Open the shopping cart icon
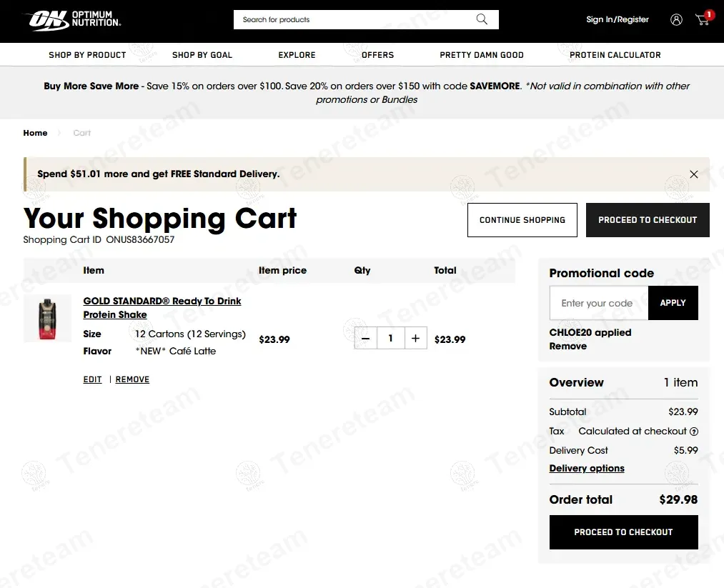 point(703,20)
